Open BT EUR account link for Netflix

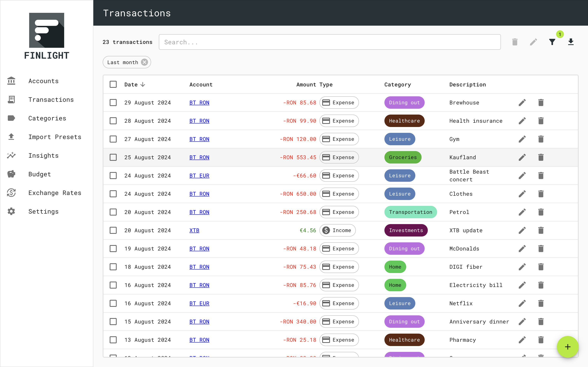(x=199, y=303)
